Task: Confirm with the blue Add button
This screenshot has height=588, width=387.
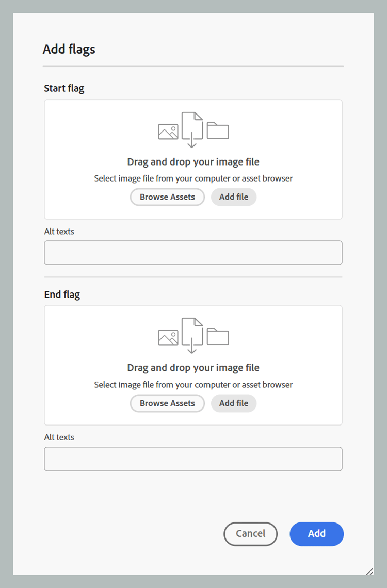Action: [x=316, y=534]
